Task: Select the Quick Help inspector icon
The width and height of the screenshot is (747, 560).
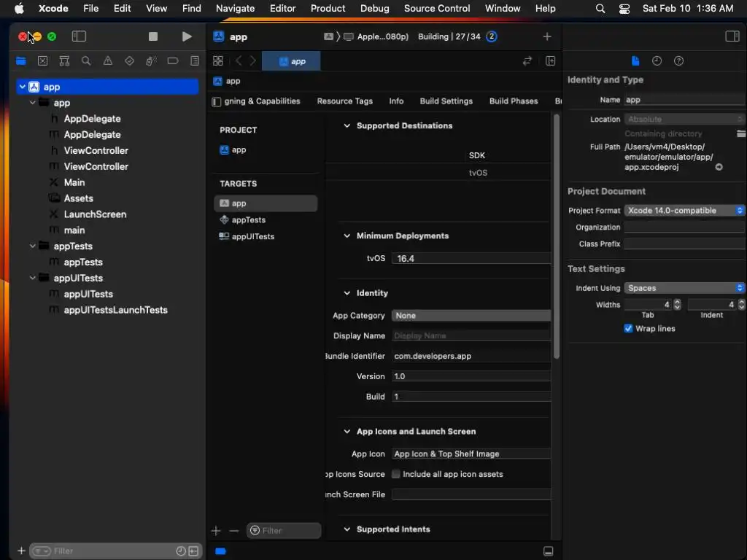Action: click(x=679, y=61)
